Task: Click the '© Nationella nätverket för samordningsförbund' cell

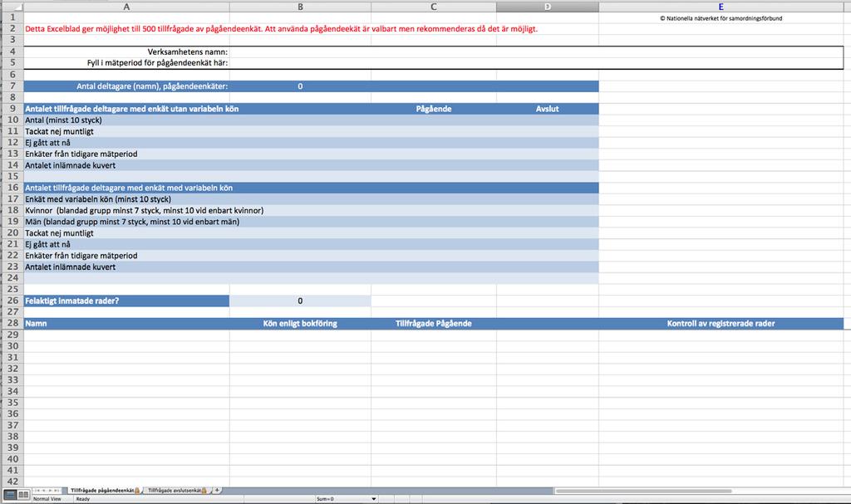Action: coord(721,18)
